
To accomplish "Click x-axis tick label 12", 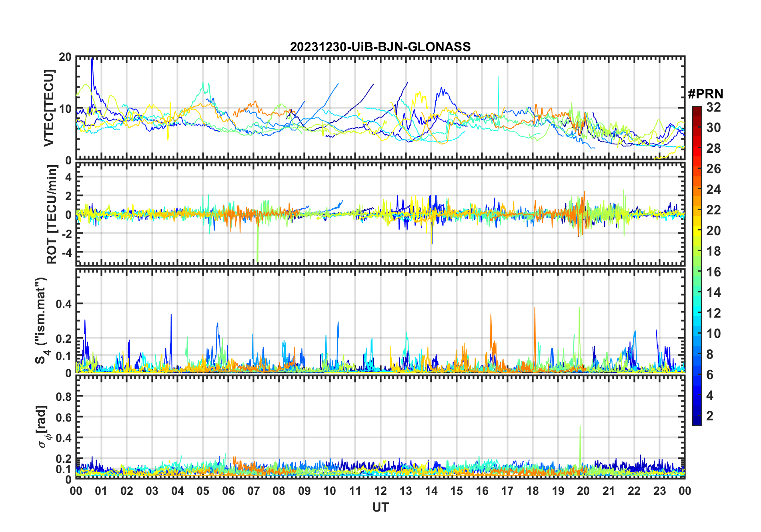I will point(380,491).
